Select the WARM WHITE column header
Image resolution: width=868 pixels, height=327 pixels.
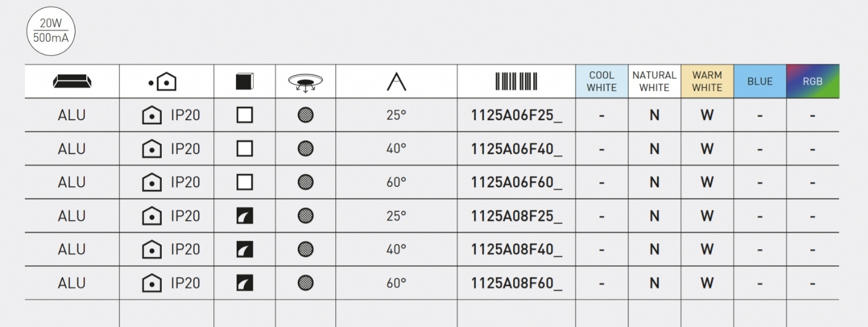pos(707,81)
